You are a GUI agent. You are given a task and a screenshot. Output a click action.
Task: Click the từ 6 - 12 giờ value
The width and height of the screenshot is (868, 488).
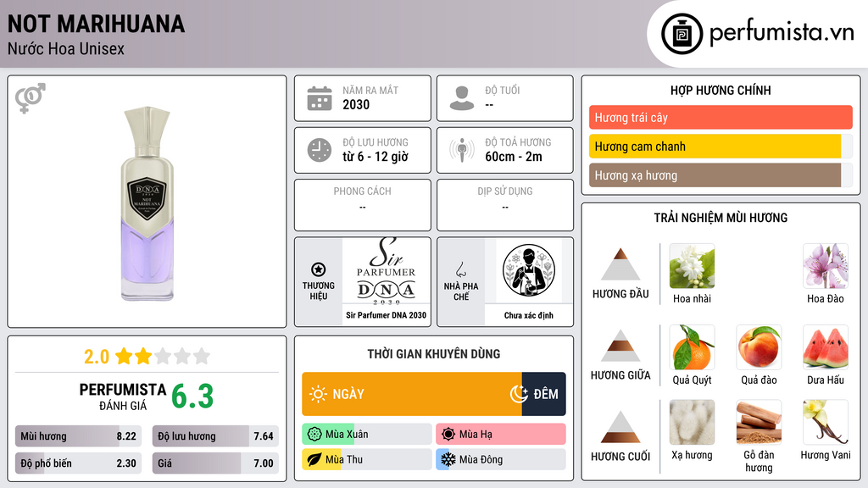point(376,157)
